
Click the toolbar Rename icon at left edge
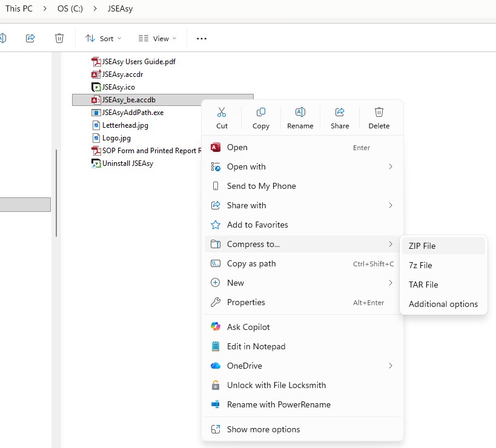point(3,38)
